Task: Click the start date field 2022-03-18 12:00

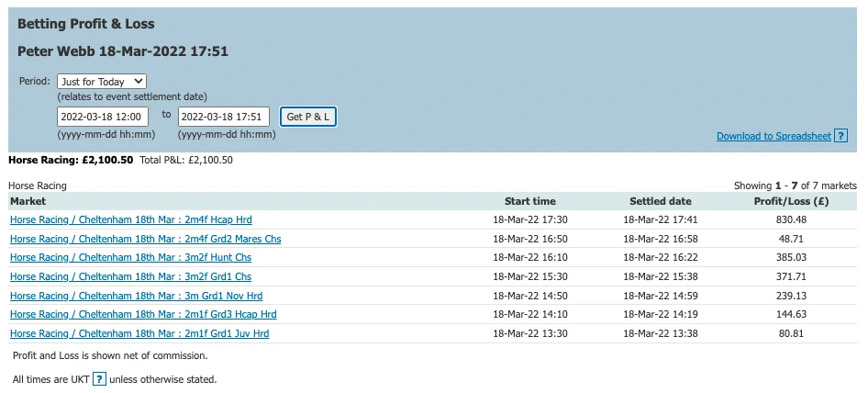Action: click(103, 117)
